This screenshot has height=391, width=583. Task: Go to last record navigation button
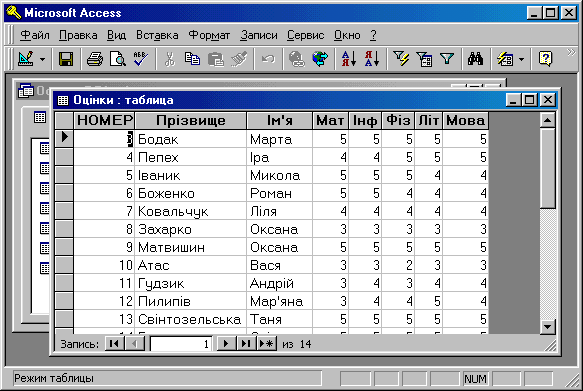pyautogui.click(x=246, y=344)
